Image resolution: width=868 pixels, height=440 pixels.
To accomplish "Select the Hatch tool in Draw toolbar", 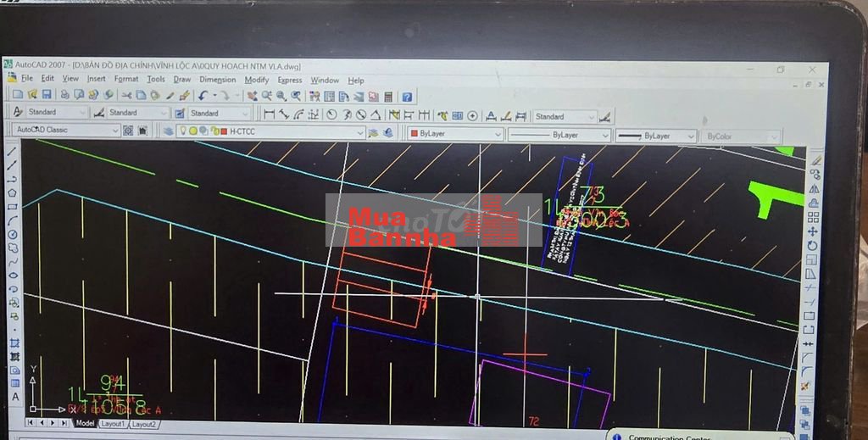I will (x=14, y=343).
